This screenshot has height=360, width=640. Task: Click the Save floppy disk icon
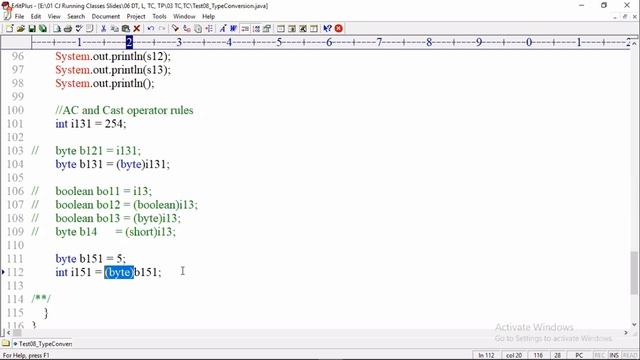coord(31,29)
